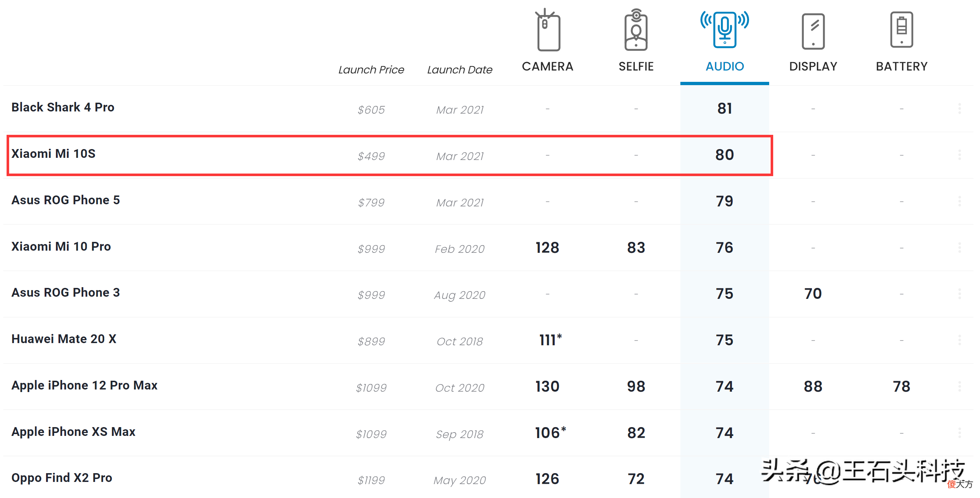This screenshot has height=498, width=980.
Task: Click the May 2020 launch date
Action: point(460,480)
